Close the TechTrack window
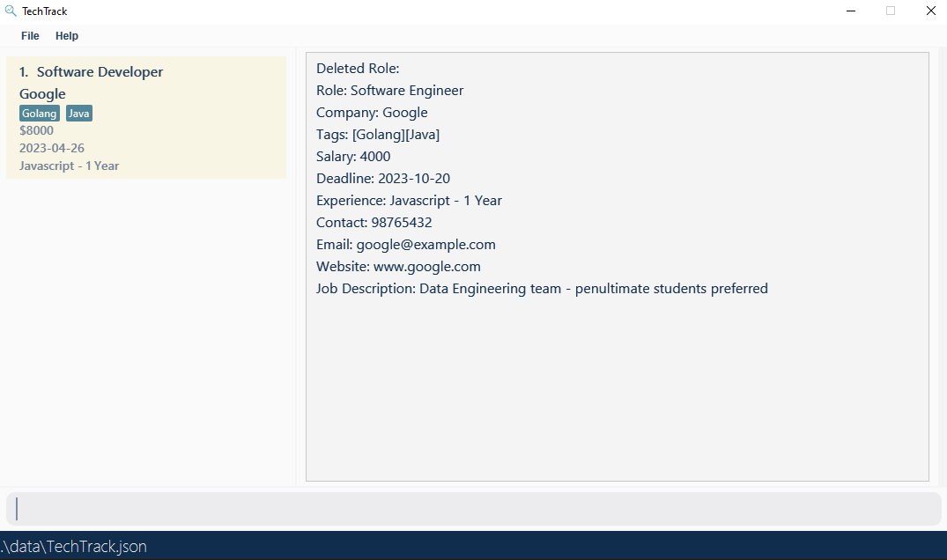This screenshot has height=560, width=947. pyautogui.click(x=930, y=11)
